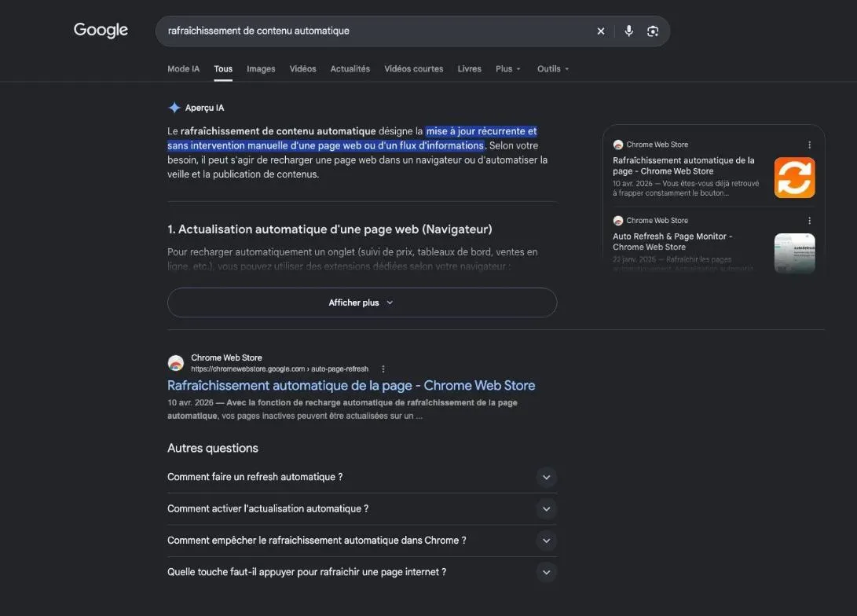
Task: Open options menu for Auto Refresh card
Action: pos(809,221)
